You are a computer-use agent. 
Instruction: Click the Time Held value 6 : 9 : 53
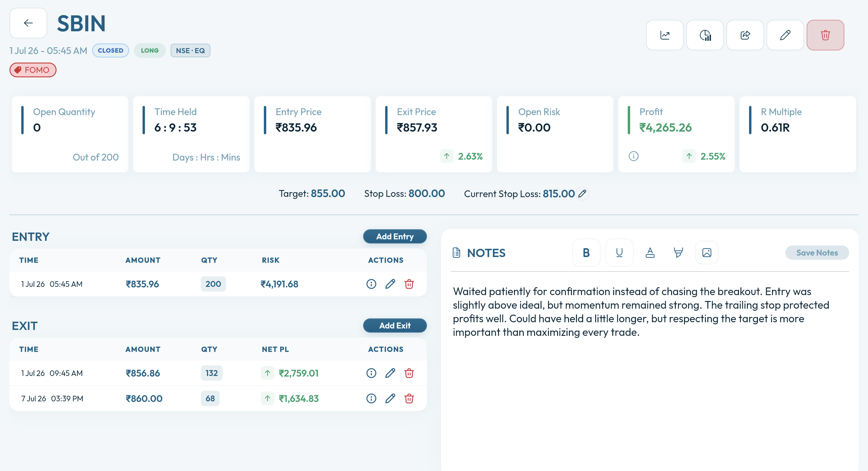point(175,128)
